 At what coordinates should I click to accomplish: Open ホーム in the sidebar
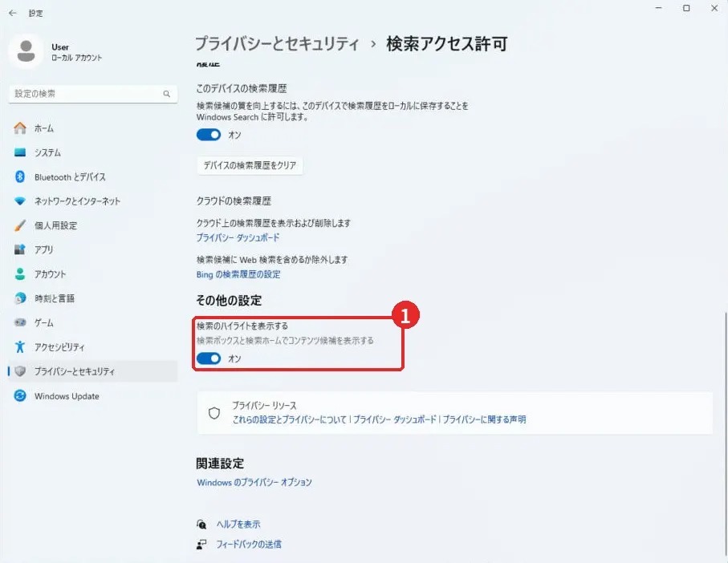(93, 128)
